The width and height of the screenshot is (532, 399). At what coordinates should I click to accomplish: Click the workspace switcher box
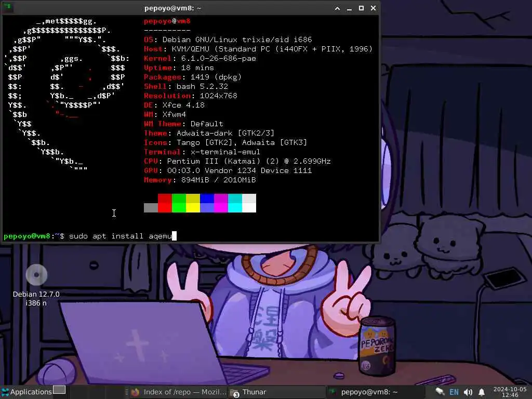[59, 390]
